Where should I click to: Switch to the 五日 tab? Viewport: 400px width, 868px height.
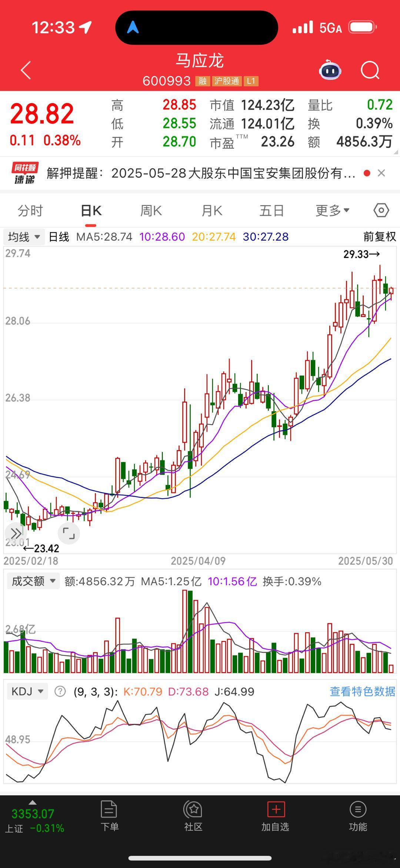271,211
